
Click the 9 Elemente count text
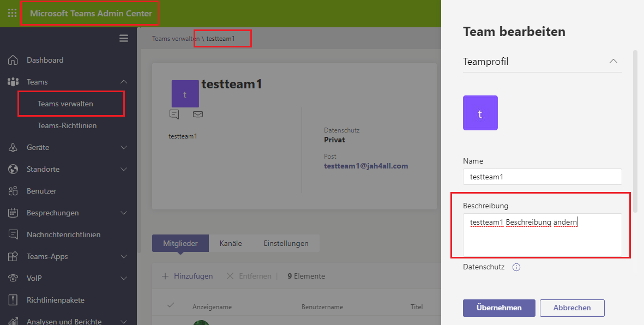[306, 276]
